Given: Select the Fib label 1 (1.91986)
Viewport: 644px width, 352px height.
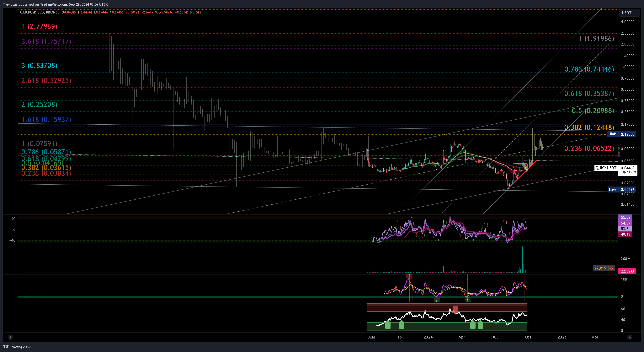Looking at the screenshot, I should click(596, 39).
